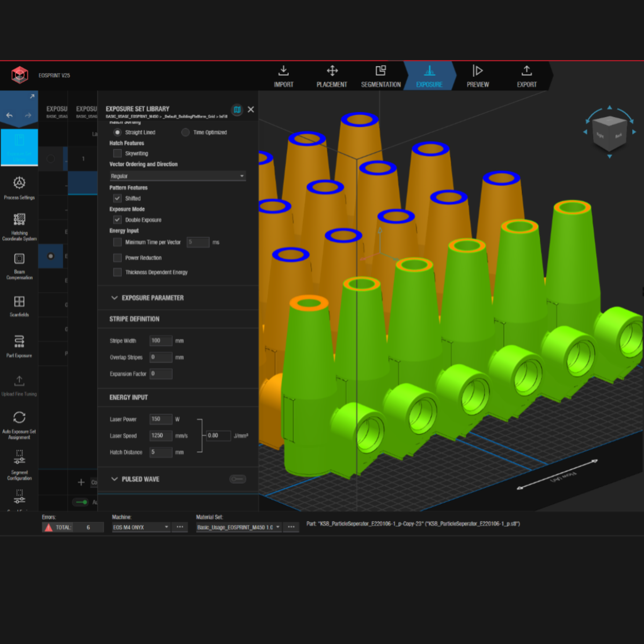644x644 pixels.
Task: Open the highlighted Exposure Set Library tool
Action: (x=19, y=148)
